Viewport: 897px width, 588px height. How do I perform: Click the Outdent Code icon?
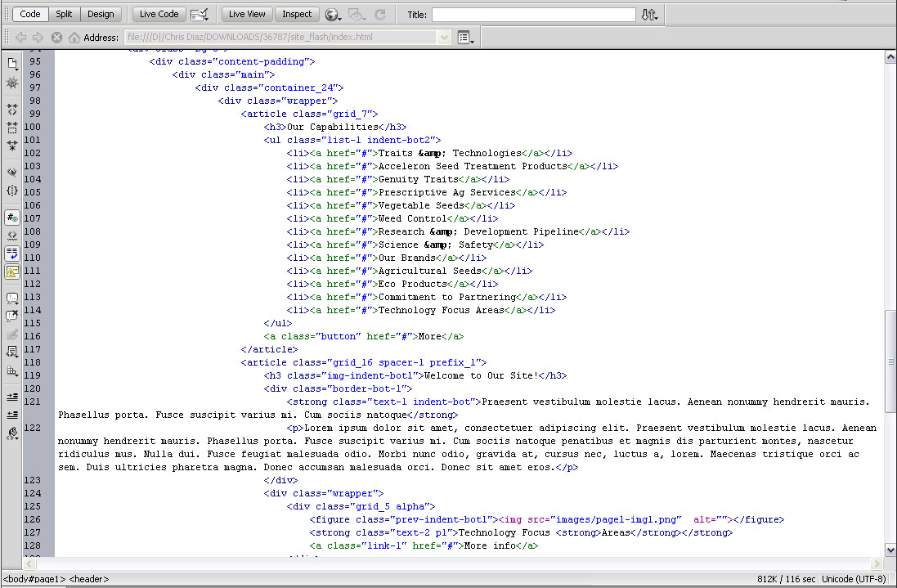11,415
